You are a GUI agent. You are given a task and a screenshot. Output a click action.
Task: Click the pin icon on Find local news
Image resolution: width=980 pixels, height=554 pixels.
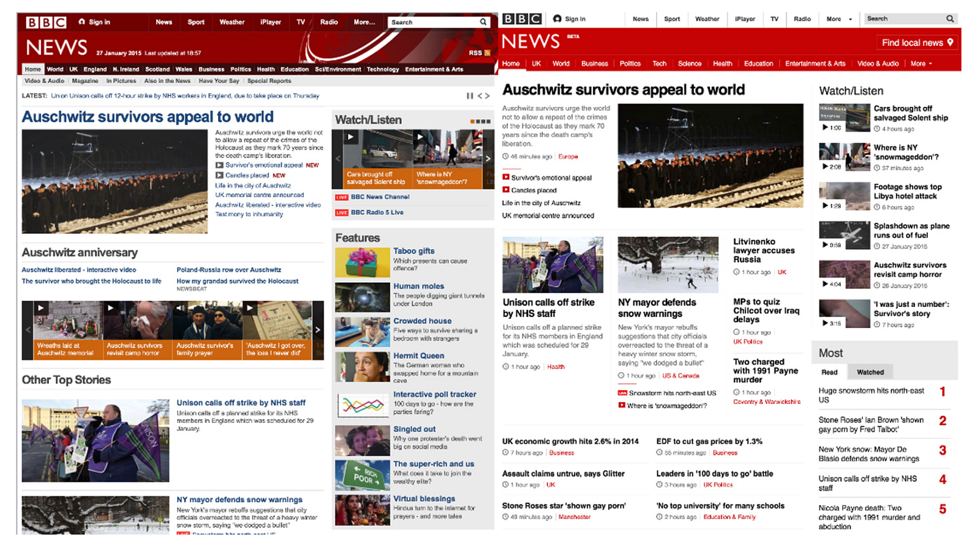click(950, 42)
